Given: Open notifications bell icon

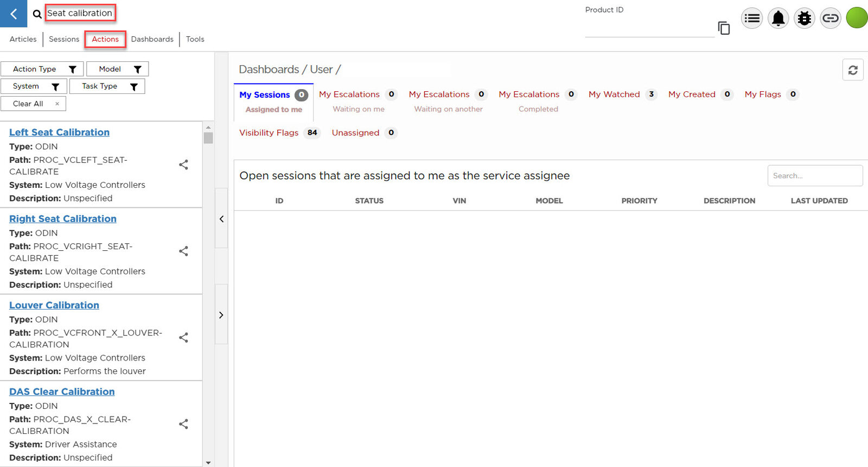Looking at the screenshot, I should [x=778, y=18].
